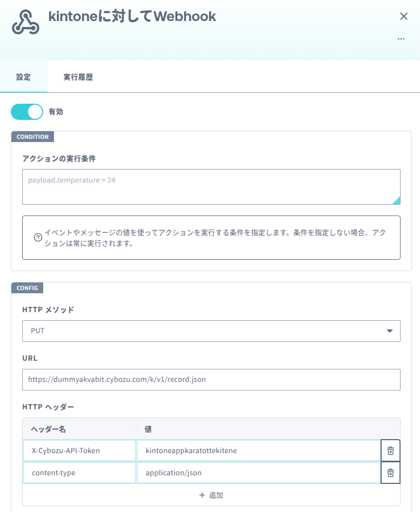Click the 追加 button to add a header
The image size is (420, 512).
211,495
